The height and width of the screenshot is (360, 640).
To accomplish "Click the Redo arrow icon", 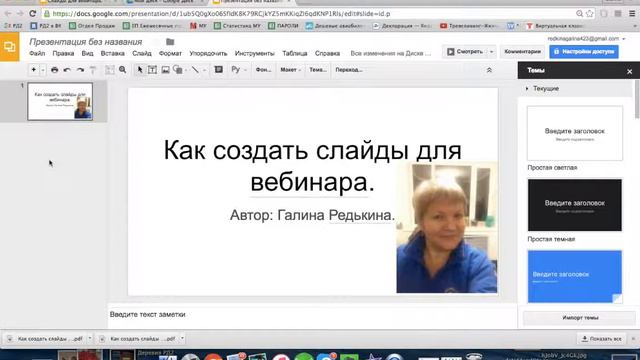I will coord(80,70).
